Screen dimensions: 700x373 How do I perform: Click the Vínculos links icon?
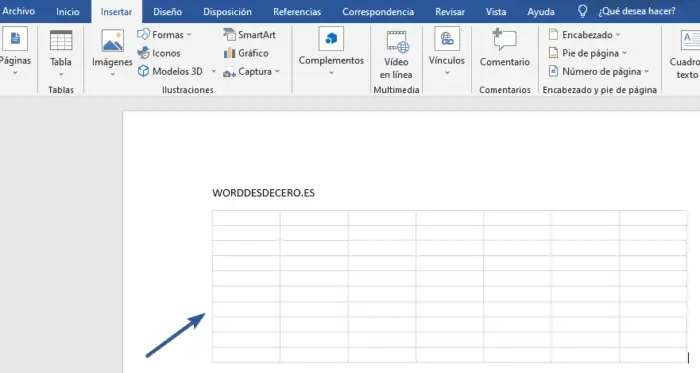coord(447,38)
